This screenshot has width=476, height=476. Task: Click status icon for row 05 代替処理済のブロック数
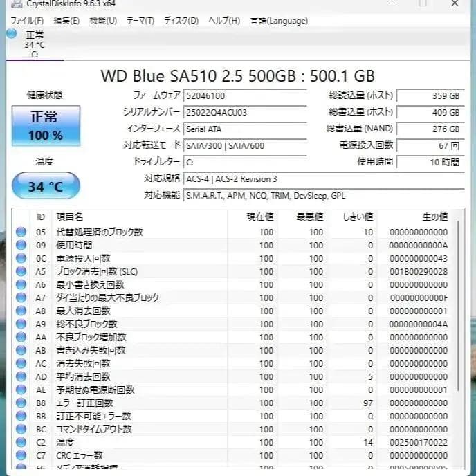point(21,232)
